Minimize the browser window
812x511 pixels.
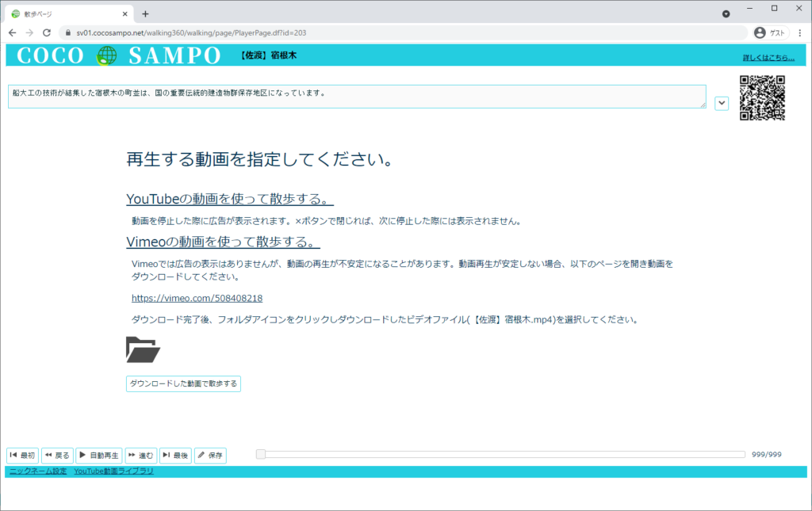pyautogui.click(x=749, y=8)
